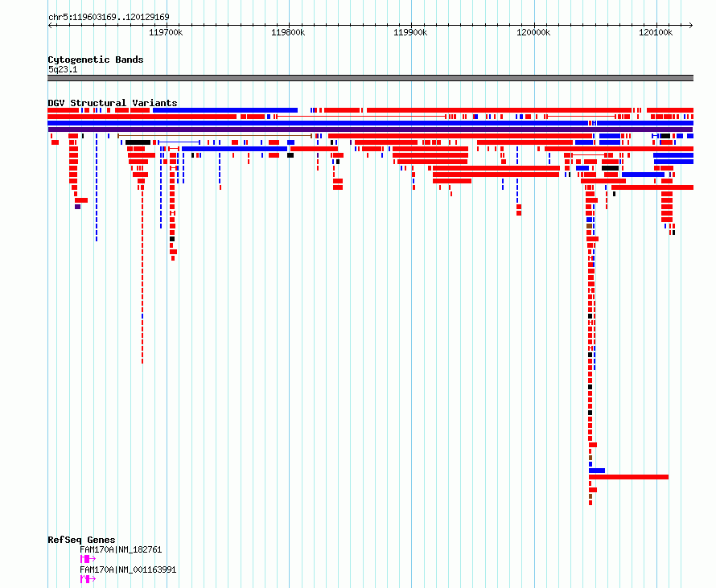Screen dimensions: 716x588
Task: Select the top-row blue variant bar between 119700k and 119800k
Action: tap(225, 110)
